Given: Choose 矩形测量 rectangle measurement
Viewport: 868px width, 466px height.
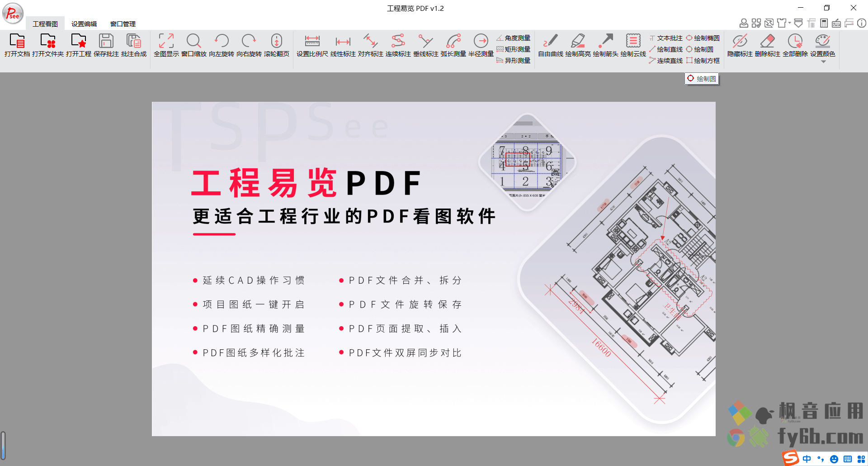Looking at the screenshot, I should point(514,49).
